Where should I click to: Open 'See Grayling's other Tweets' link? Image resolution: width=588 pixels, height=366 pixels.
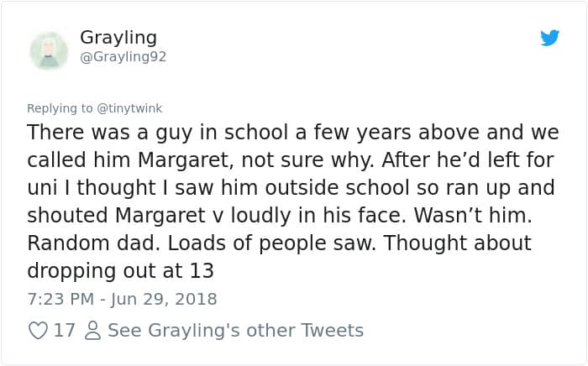coord(235,331)
